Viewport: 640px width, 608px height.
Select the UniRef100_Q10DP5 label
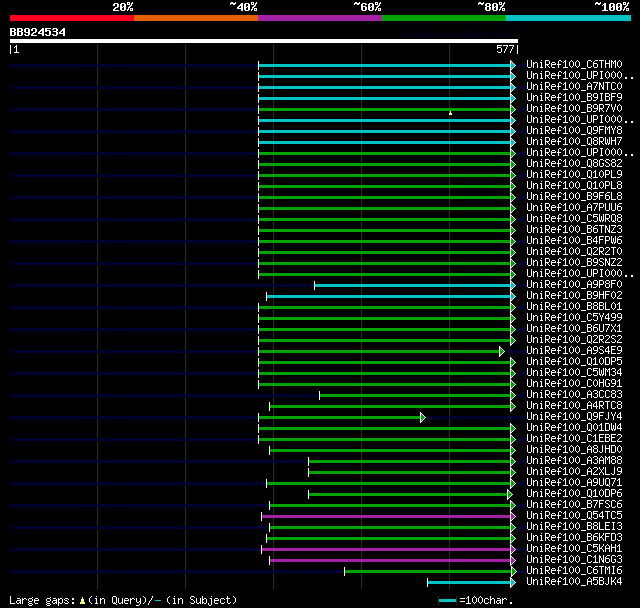tap(574, 362)
